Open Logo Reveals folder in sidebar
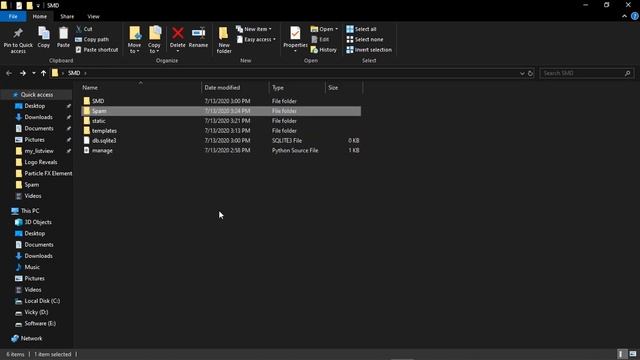Screen dimensions: 640x360 coord(41,162)
